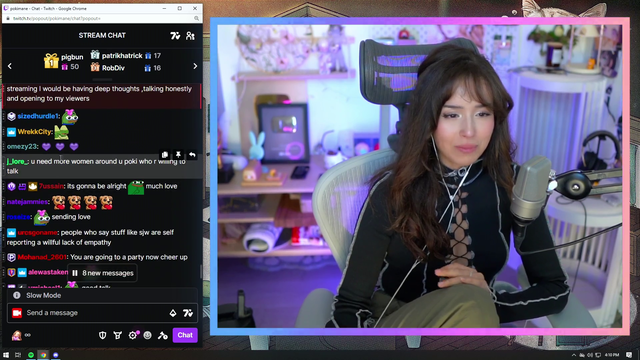Click the leaderboard collapse handle bar
640x360 pixels.
(x=102, y=80)
